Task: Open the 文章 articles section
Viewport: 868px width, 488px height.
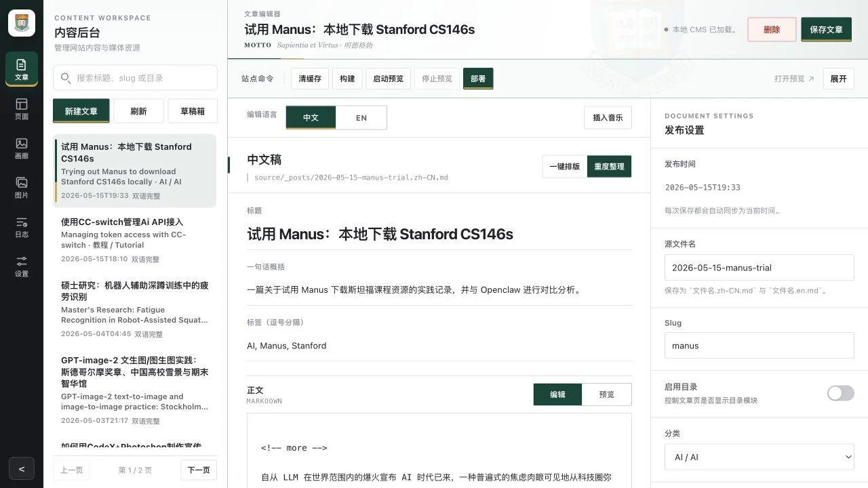Action: [22, 69]
